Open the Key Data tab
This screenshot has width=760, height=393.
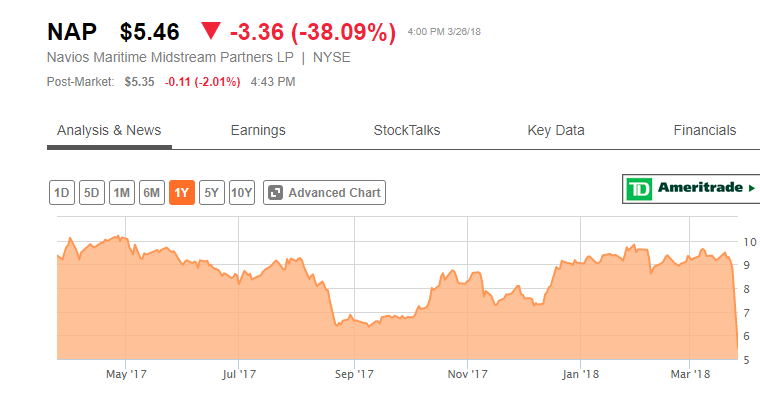coord(556,130)
